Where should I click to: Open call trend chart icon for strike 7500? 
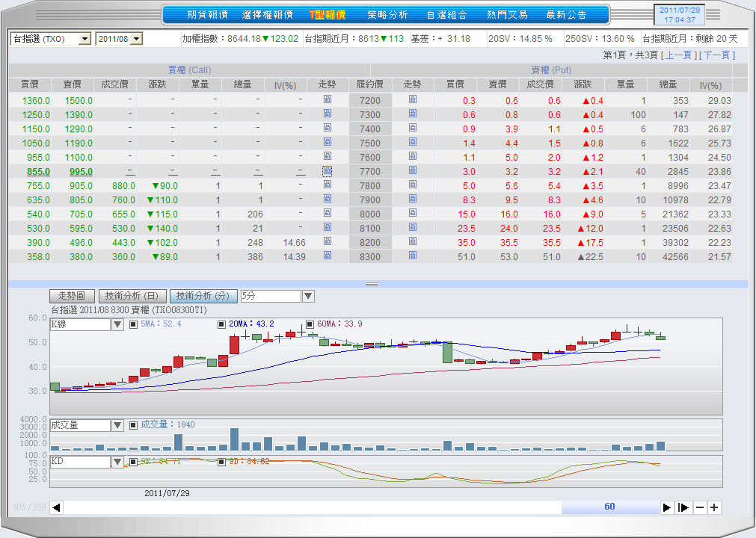(x=328, y=142)
